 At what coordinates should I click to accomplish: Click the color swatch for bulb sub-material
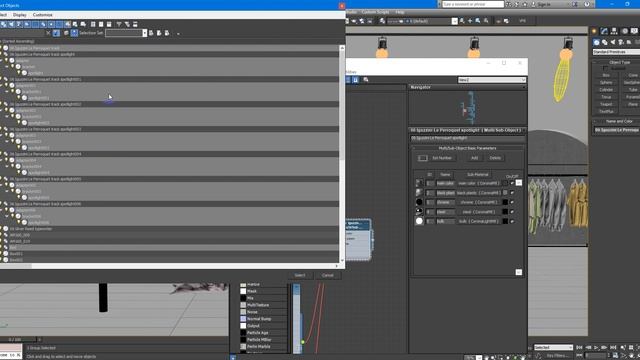[x=505, y=221]
